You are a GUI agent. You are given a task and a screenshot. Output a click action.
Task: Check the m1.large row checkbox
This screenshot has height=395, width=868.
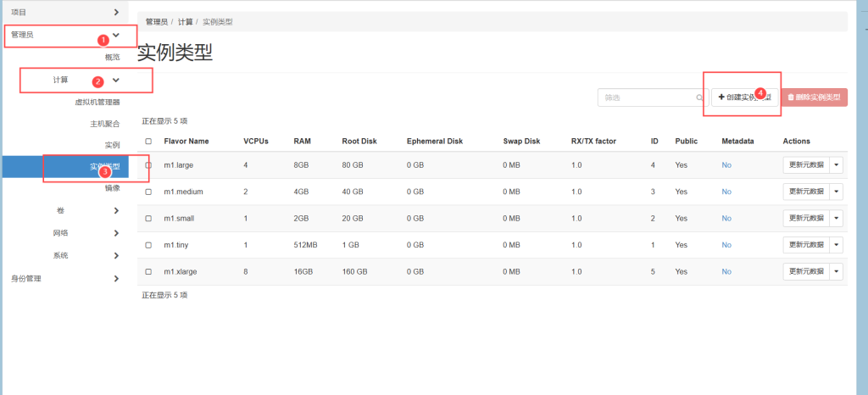pyautogui.click(x=149, y=165)
